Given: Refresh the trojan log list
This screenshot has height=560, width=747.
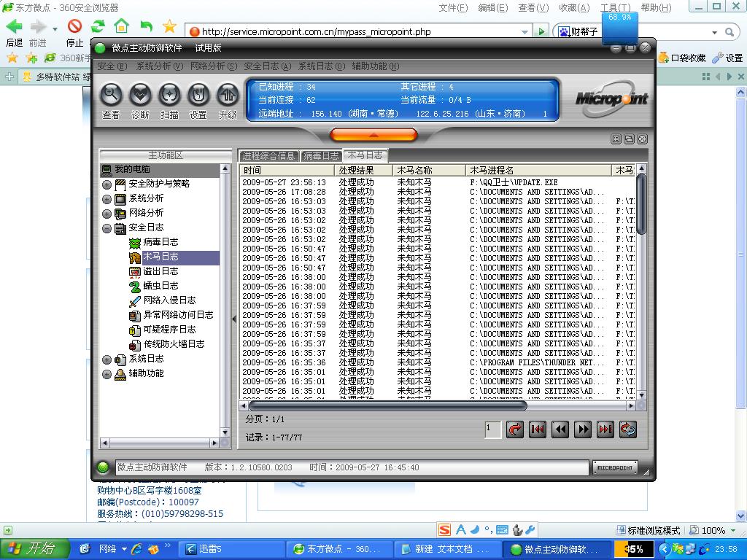Looking at the screenshot, I should 627,429.
